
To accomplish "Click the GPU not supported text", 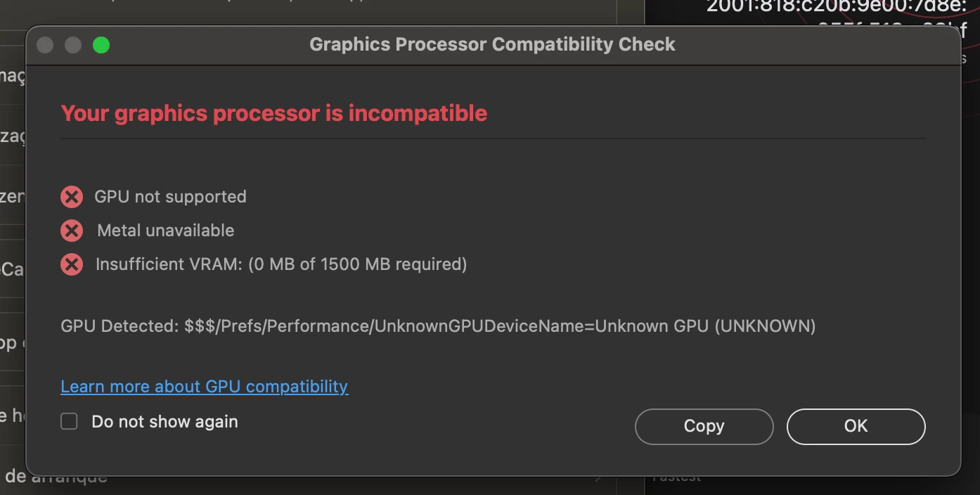I will point(170,197).
